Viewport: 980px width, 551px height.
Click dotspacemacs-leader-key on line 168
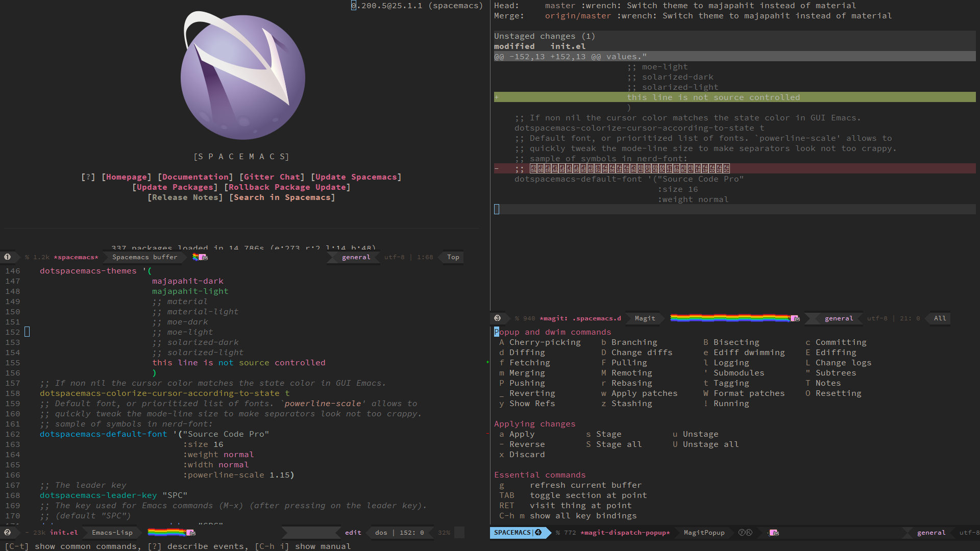point(99,495)
